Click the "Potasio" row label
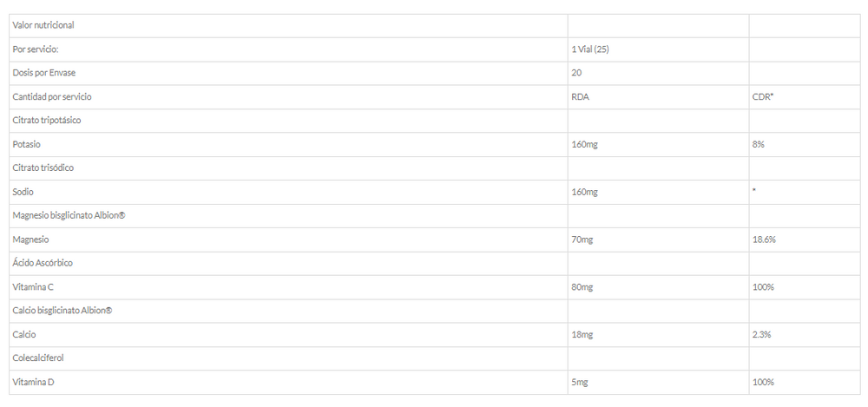868x407 pixels. [x=27, y=144]
